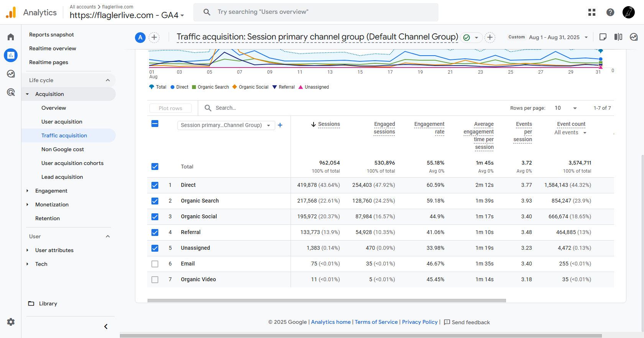Viewport: 644px width, 338px height.
Task: Open the Analytics home link
Action: pos(331,322)
